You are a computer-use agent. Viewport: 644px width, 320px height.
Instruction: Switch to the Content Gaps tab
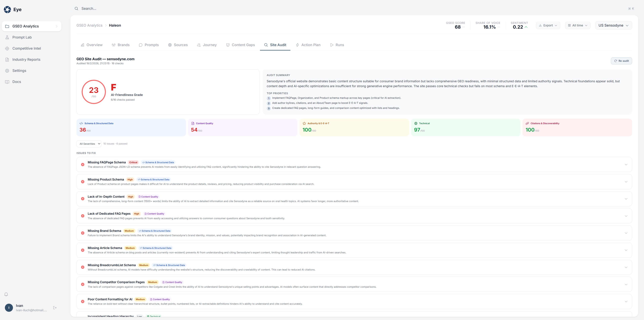pos(240,45)
